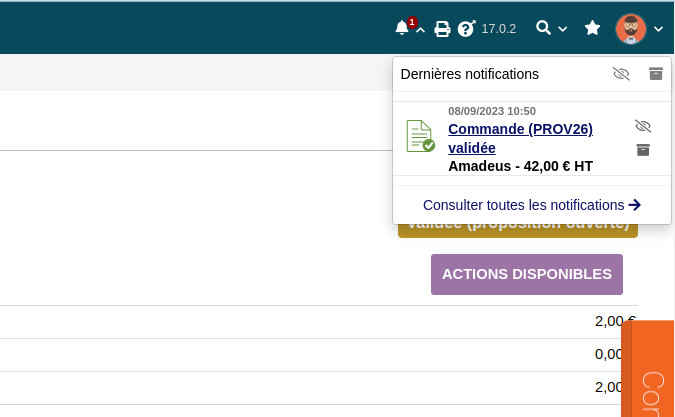Click the help question mark icon
The height and width of the screenshot is (417, 675).
466,29
